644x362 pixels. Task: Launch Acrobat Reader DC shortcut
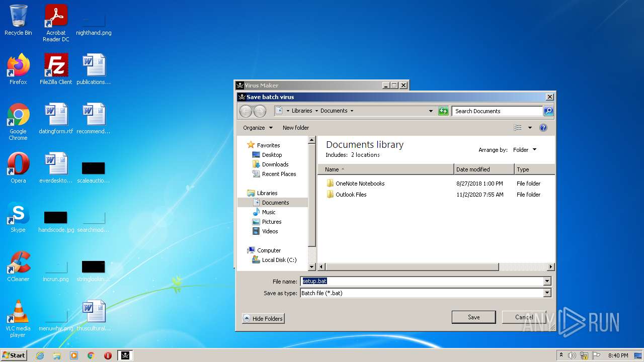[56, 23]
